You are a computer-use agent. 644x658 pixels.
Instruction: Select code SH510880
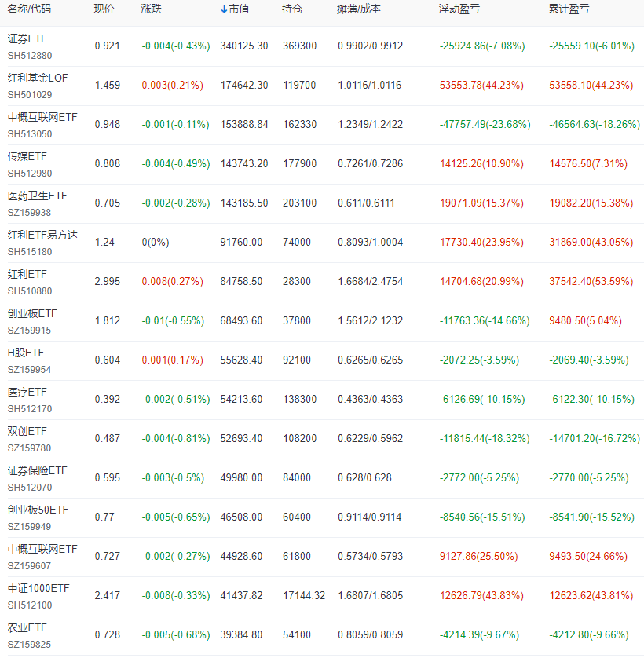pyautogui.click(x=30, y=291)
